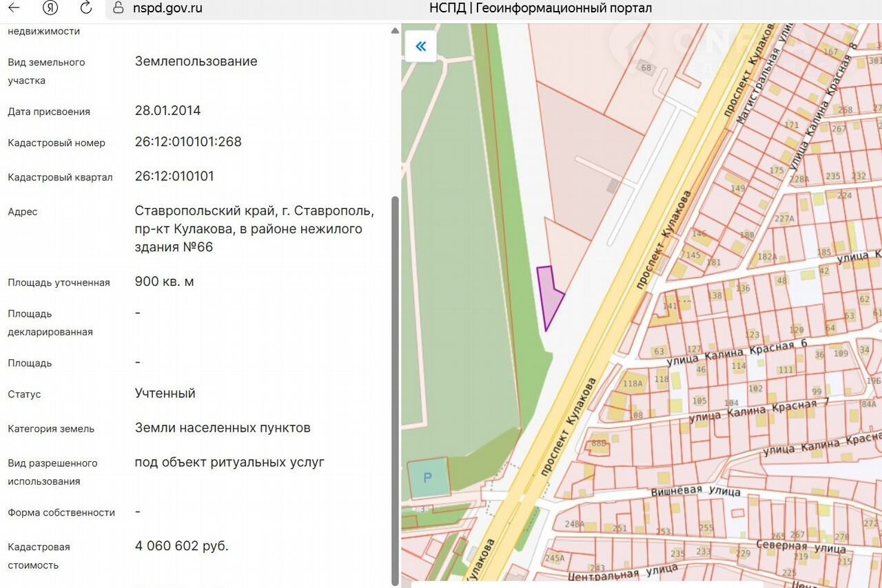Click cadastral number 26:12:010101:268
The width and height of the screenshot is (882, 588).
(x=188, y=142)
